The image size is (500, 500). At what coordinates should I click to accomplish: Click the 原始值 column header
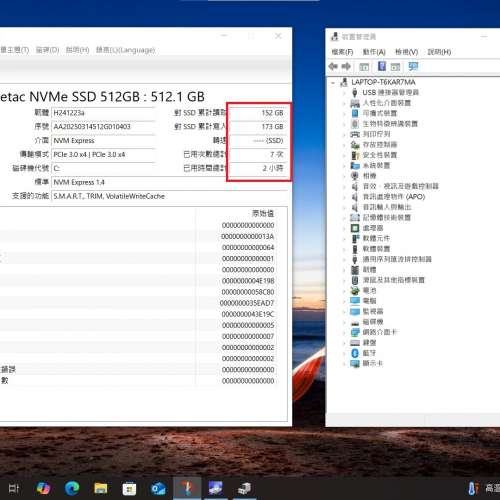click(x=263, y=214)
